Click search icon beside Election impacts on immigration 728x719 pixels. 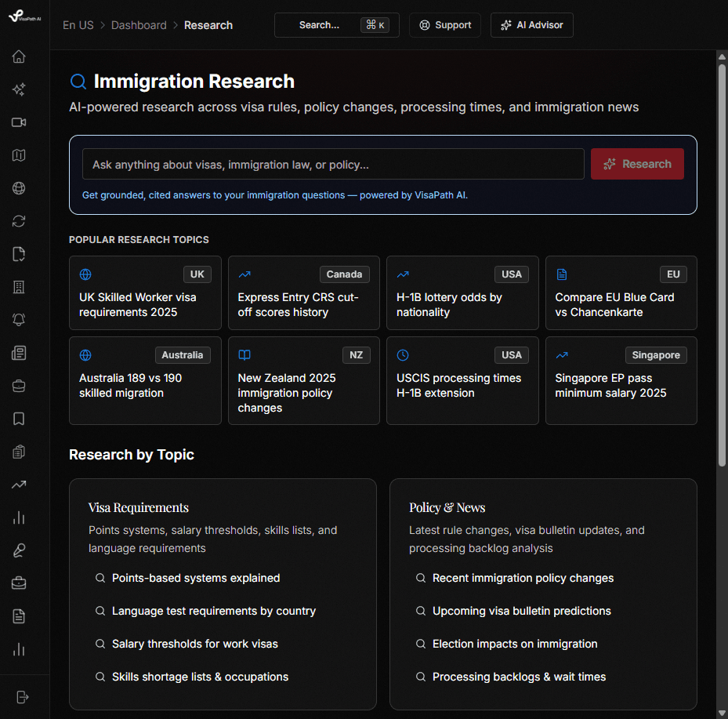[421, 644]
